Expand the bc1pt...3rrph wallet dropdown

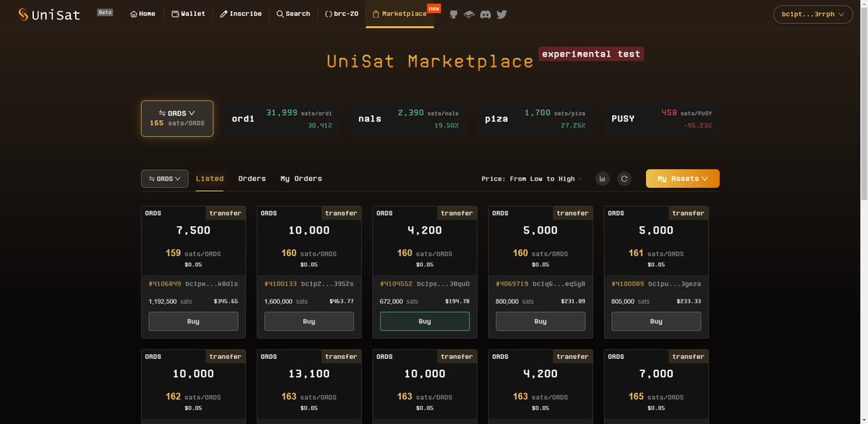[x=813, y=14]
